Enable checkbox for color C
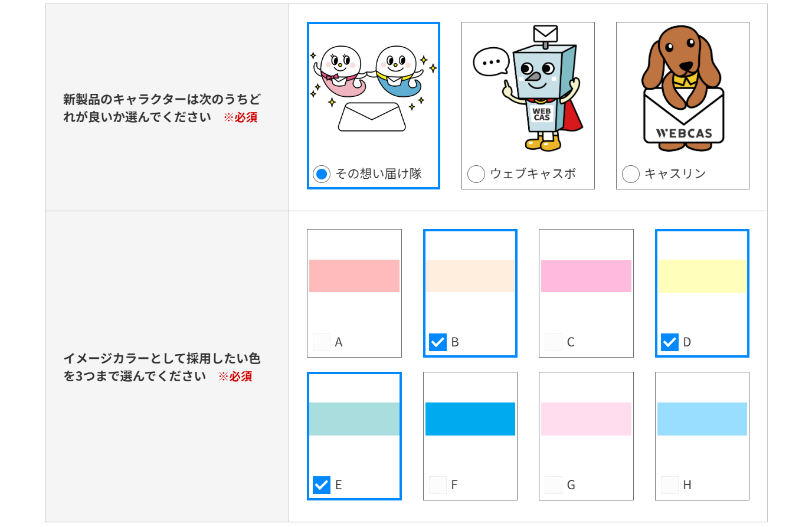812x527 pixels. 554,342
